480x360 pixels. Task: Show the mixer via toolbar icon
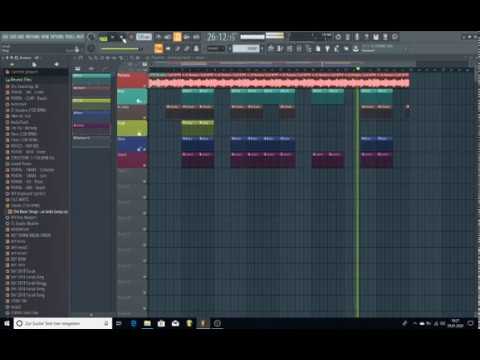click(298, 49)
